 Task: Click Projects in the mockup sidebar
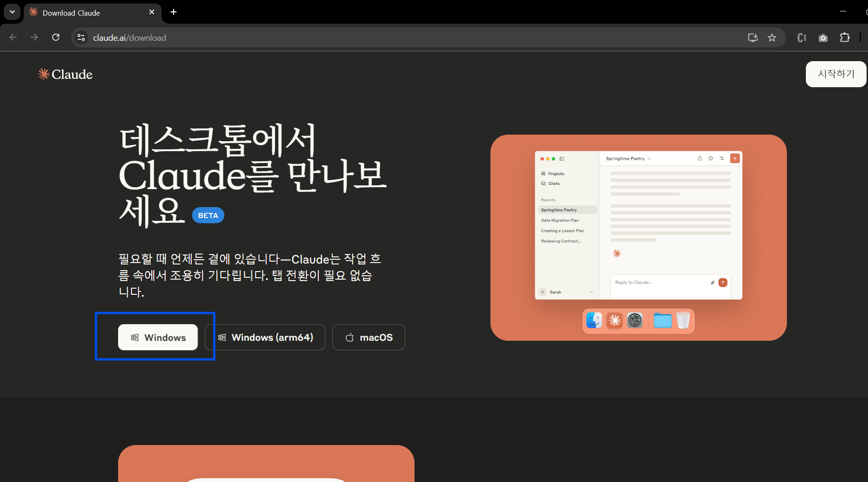pyautogui.click(x=553, y=174)
